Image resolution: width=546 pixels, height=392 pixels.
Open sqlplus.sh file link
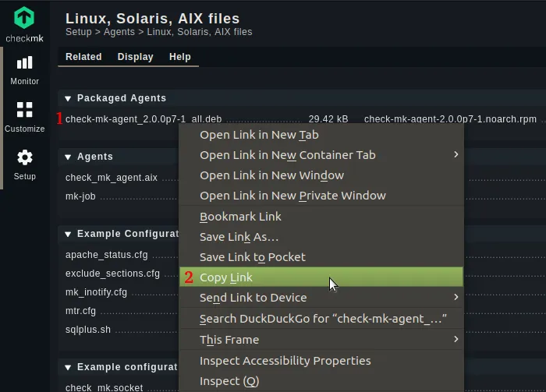click(88, 330)
